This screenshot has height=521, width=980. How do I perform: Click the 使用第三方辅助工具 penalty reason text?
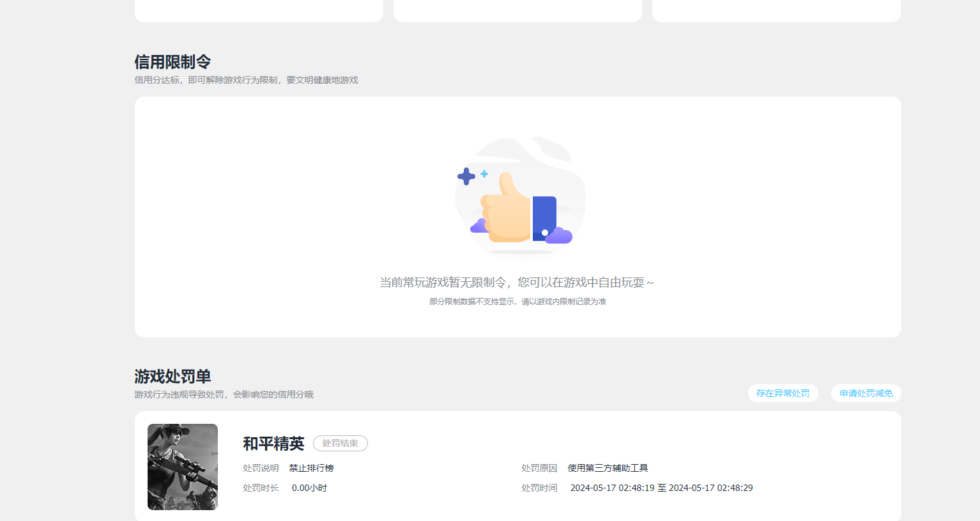pyautogui.click(x=608, y=467)
